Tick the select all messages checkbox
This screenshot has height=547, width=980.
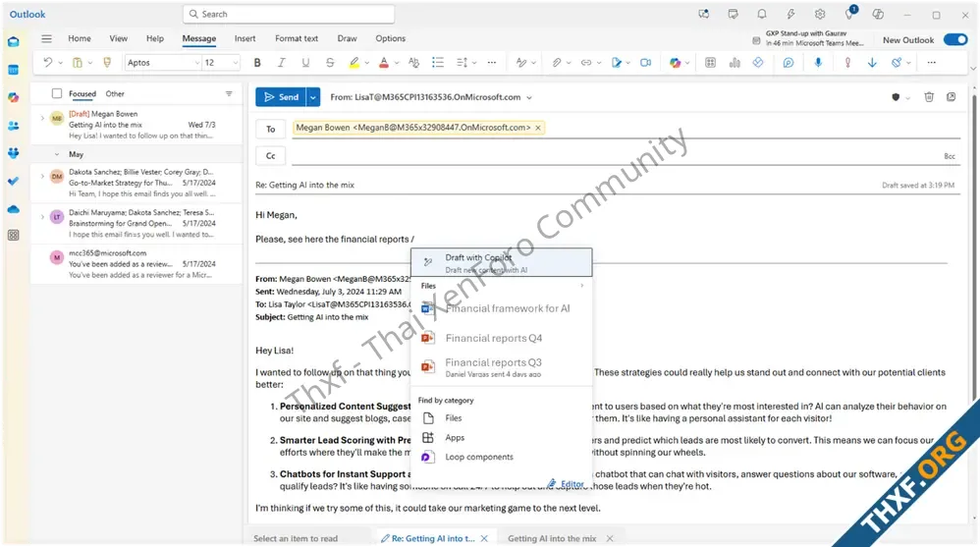[x=57, y=93]
